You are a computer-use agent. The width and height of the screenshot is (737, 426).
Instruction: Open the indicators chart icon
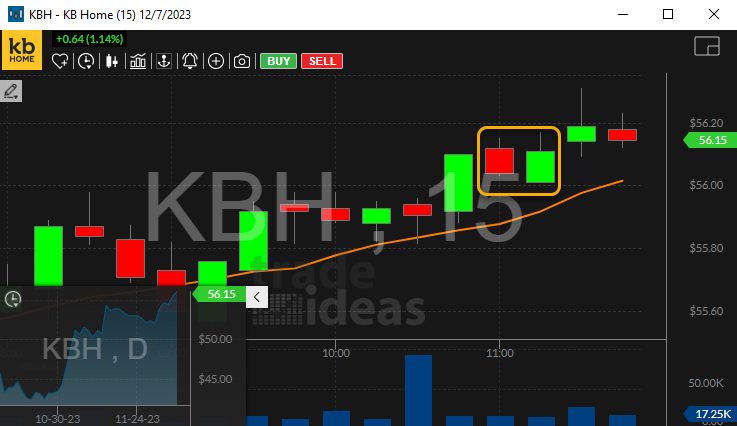(x=138, y=61)
